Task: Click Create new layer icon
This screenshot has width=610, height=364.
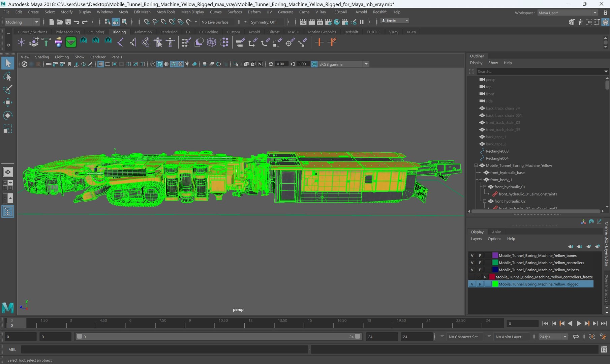Action: pyautogui.click(x=588, y=247)
